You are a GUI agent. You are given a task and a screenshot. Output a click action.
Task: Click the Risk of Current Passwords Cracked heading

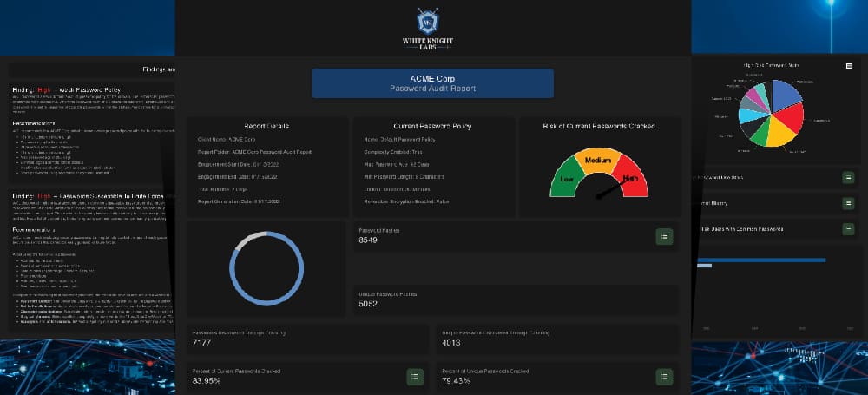pyautogui.click(x=599, y=126)
